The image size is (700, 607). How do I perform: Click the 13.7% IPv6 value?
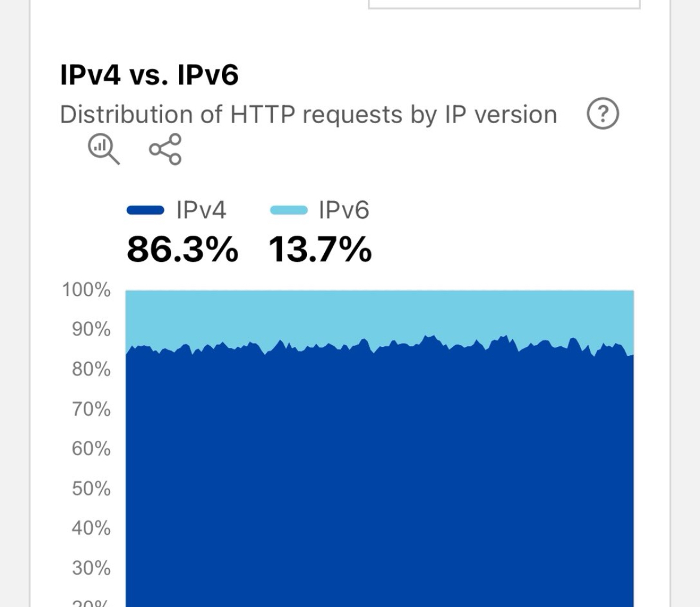click(320, 249)
